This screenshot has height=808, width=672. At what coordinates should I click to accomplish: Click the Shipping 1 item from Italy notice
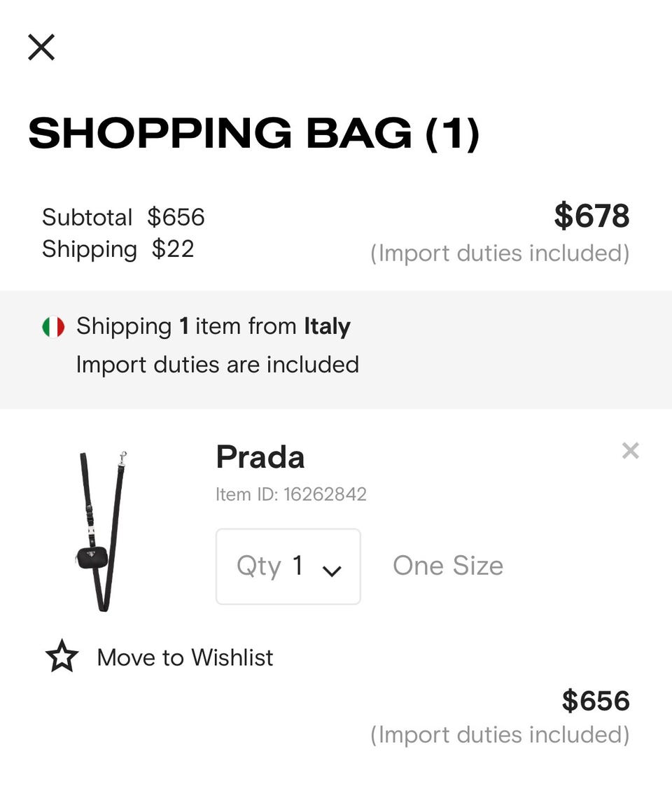coord(213,326)
